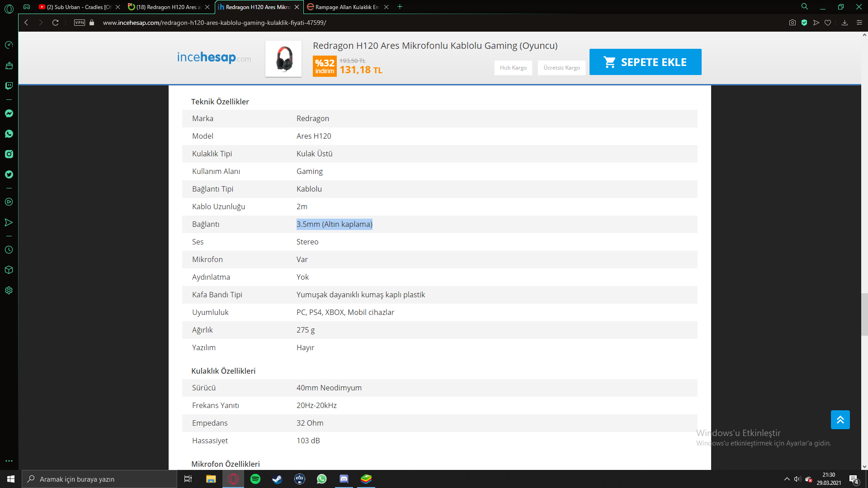The height and width of the screenshot is (488, 868).
Task: Click the Windows search box in taskbar
Action: tap(99, 479)
